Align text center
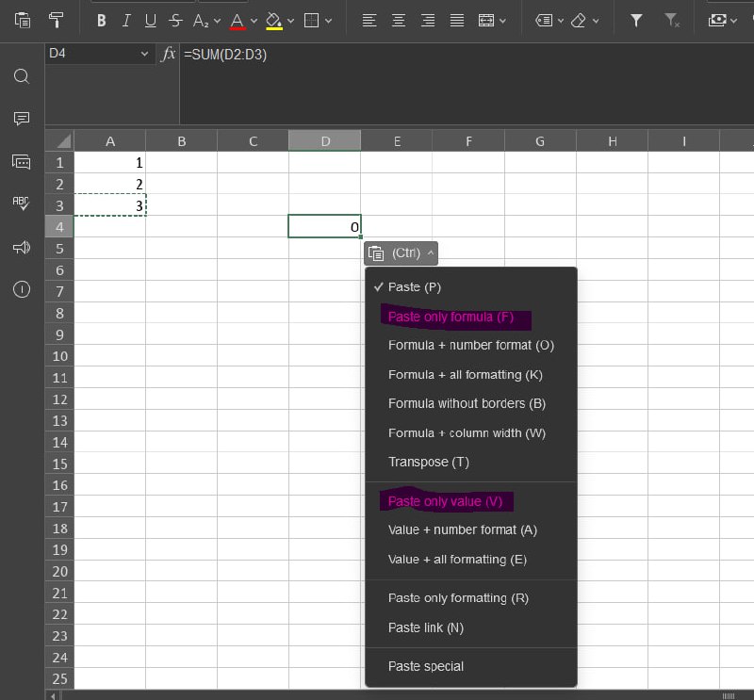The width and height of the screenshot is (754, 700). (x=399, y=21)
